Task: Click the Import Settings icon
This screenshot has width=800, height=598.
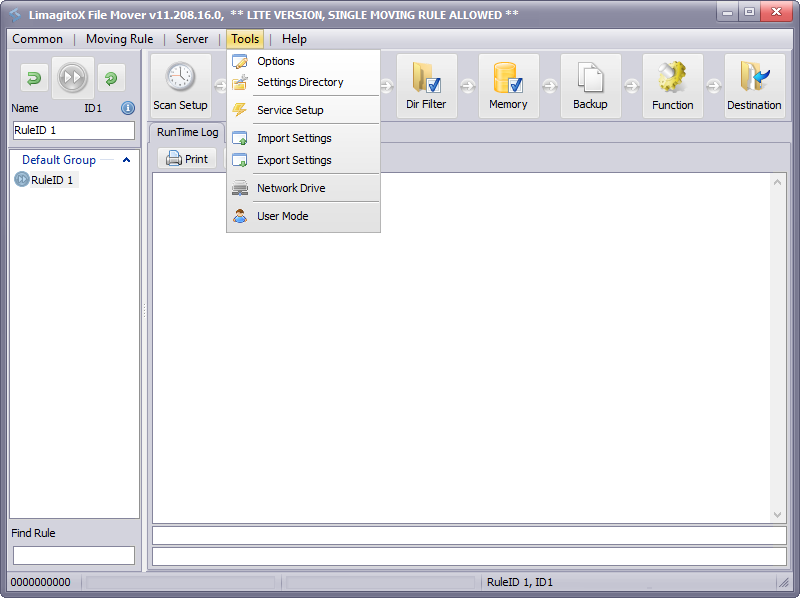Action: point(240,138)
